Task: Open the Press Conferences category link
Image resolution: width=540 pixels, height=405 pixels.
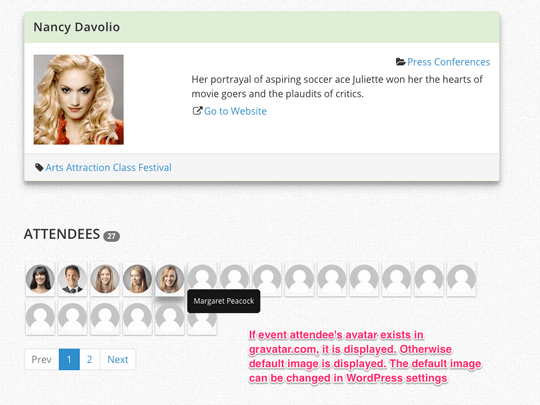Action: pos(448,62)
